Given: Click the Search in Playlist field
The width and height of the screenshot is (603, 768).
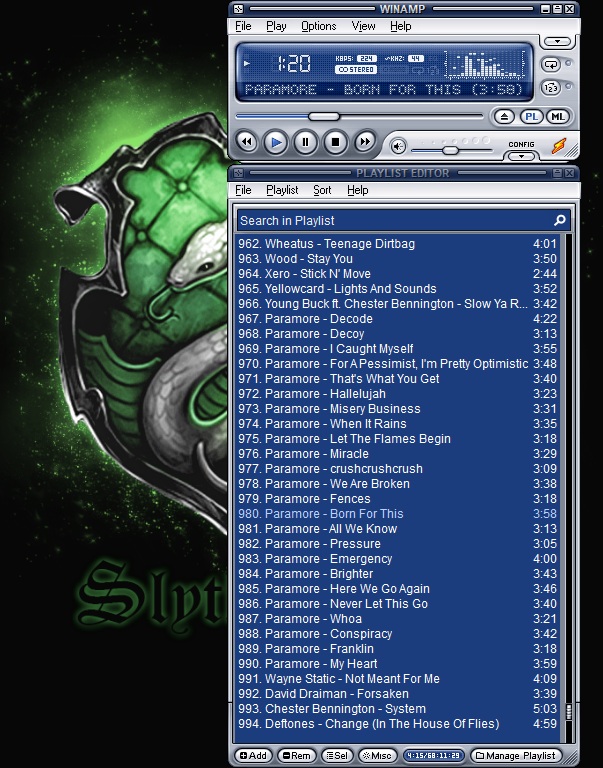Looking at the screenshot, I should click(402, 220).
